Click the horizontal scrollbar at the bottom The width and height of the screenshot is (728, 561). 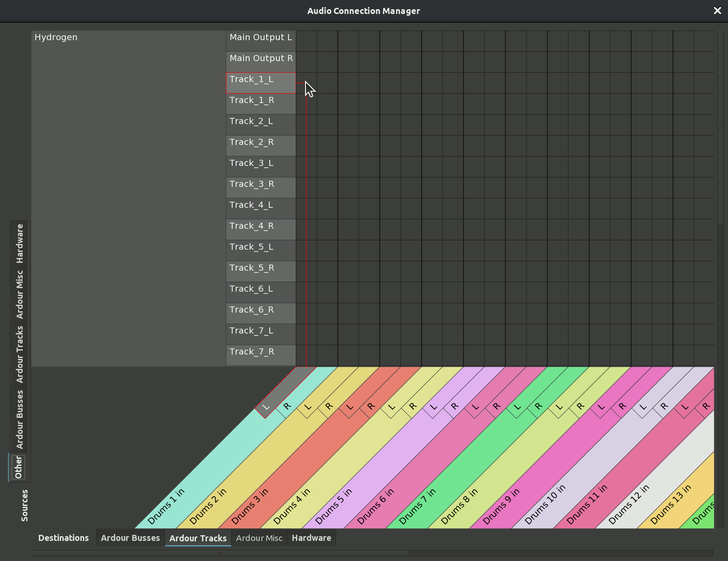220,553
